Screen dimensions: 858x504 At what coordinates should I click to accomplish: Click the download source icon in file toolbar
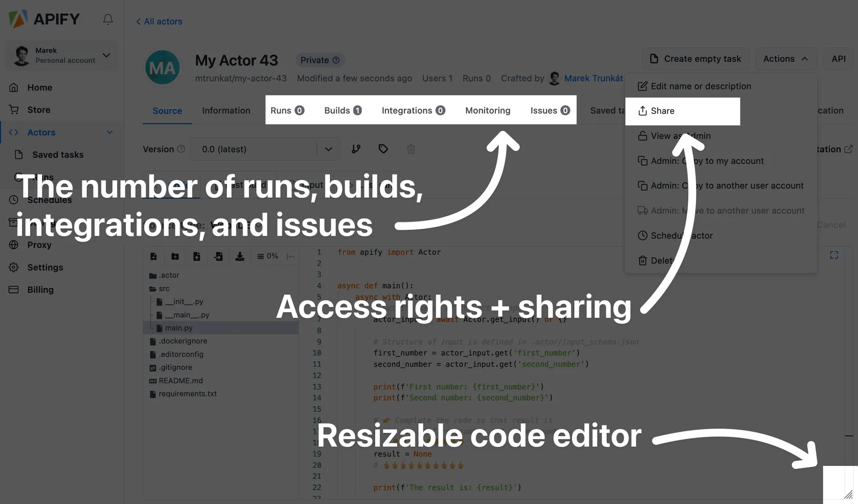pos(240,256)
